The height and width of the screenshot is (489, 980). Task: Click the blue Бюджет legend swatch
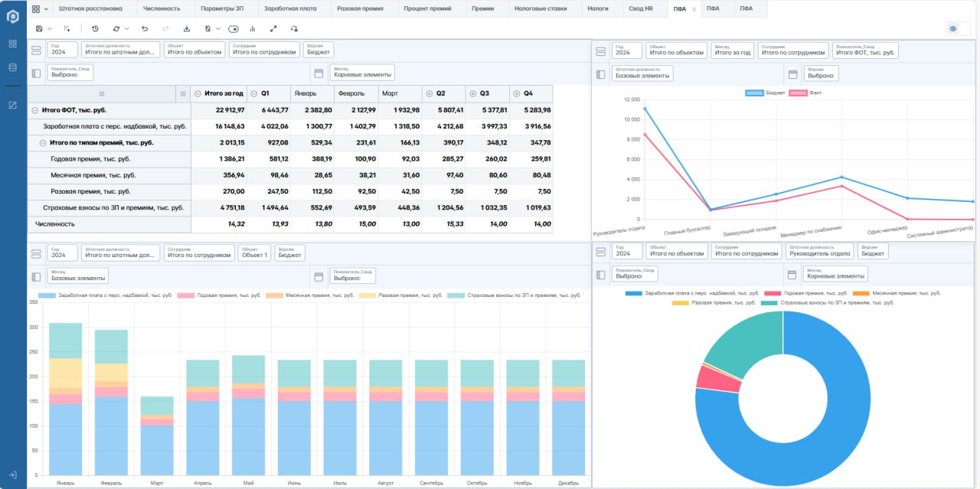pos(754,93)
